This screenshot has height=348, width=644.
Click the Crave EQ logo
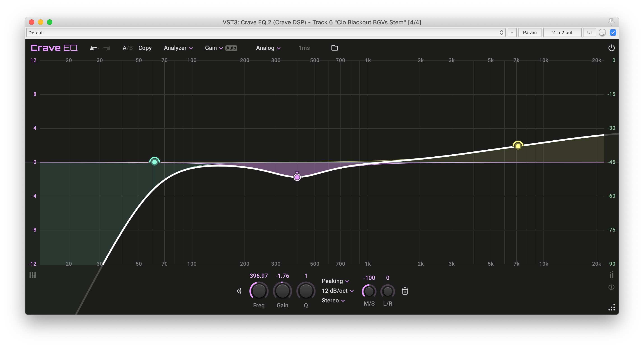pos(54,48)
